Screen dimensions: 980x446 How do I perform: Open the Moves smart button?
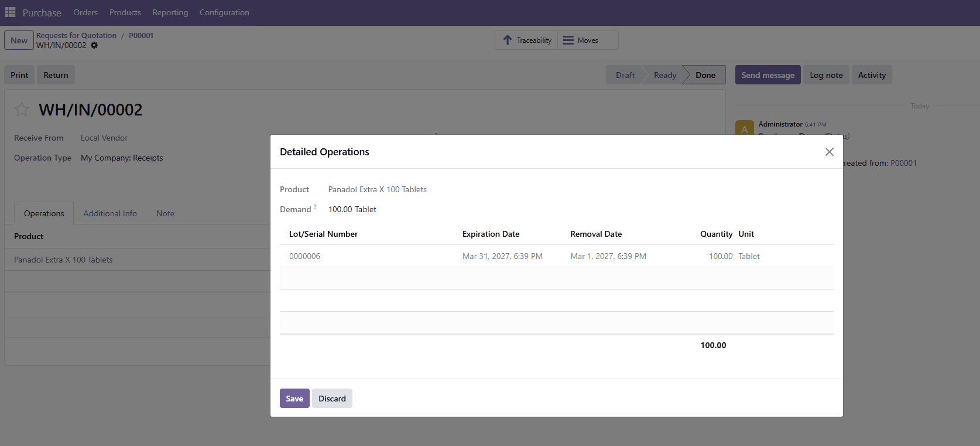click(588, 40)
